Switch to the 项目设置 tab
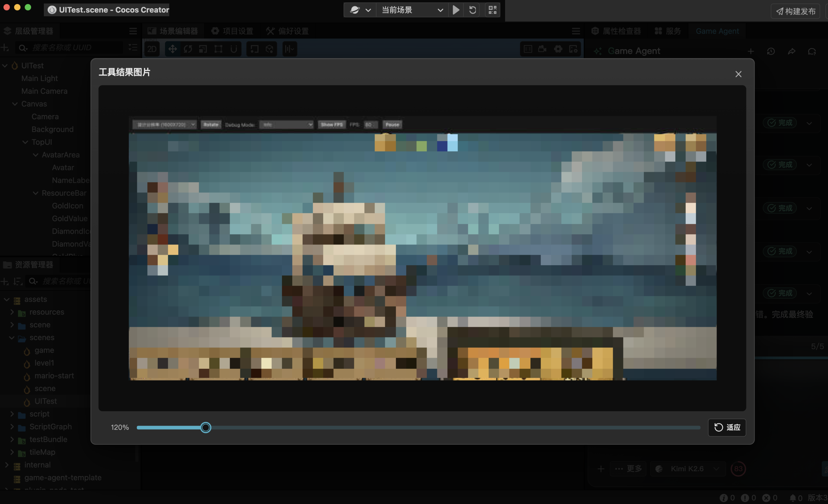This screenshot has height=504, width=828. pos(232,31)
